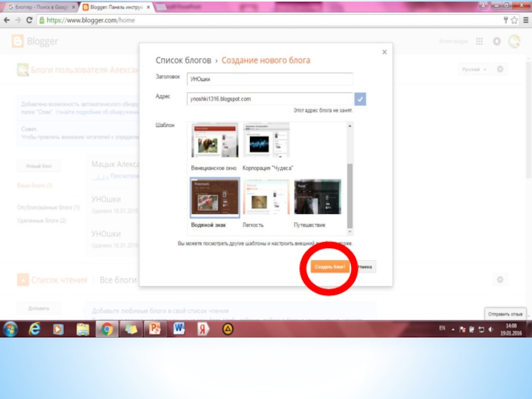Screen dimensions: 532x399
Task: Open Windows Media Player from taskbar
Action: [59, 329]
